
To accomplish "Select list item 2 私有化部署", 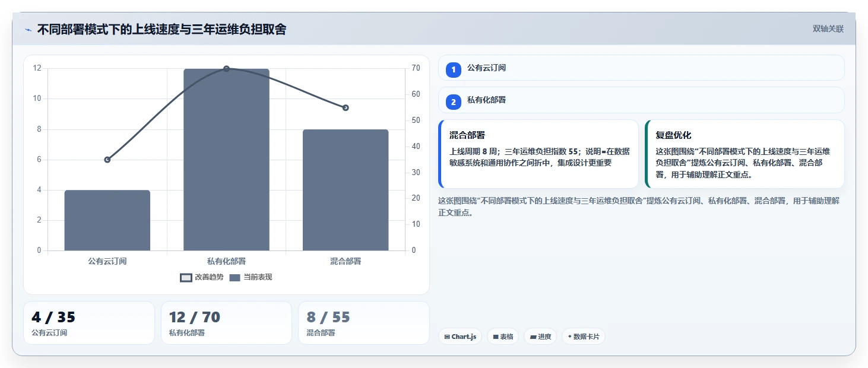I will (x=641, y=100).
